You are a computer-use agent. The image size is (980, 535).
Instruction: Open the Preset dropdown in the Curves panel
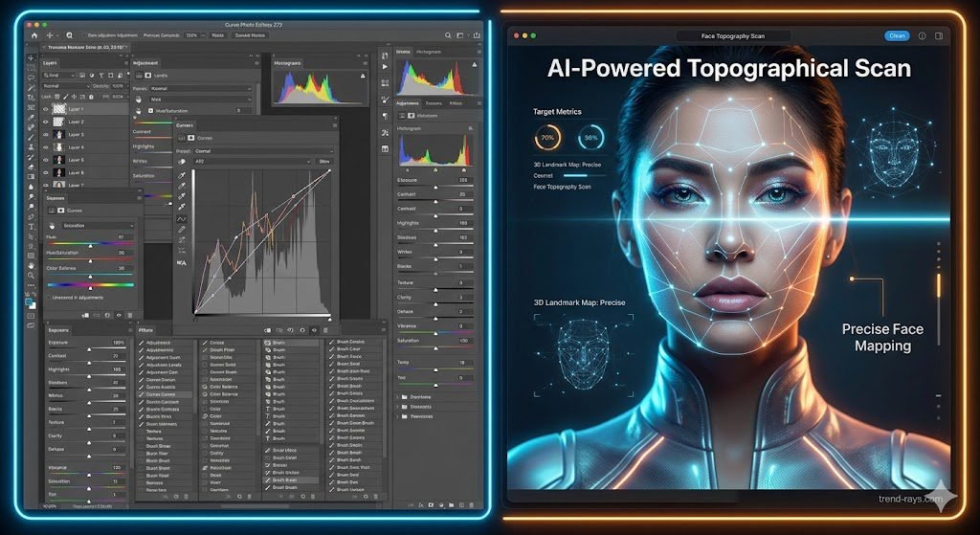coord(263,151)
